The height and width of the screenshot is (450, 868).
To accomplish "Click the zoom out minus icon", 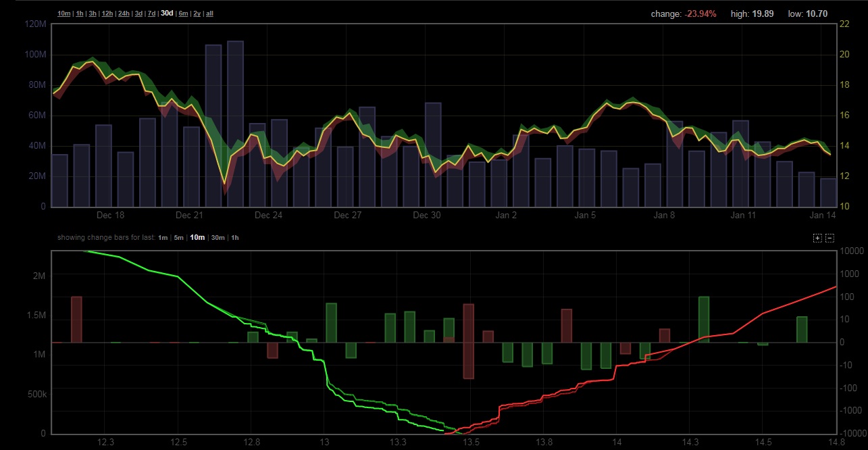I will 830,238.
